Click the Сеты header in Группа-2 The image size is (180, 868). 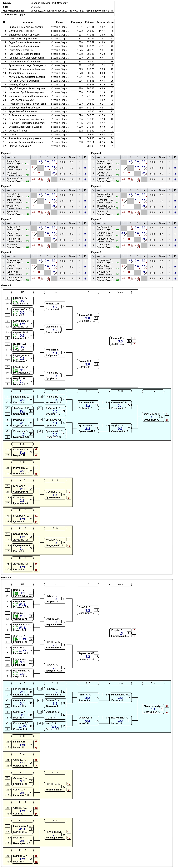pyautogui.click(x=162, y=157)
